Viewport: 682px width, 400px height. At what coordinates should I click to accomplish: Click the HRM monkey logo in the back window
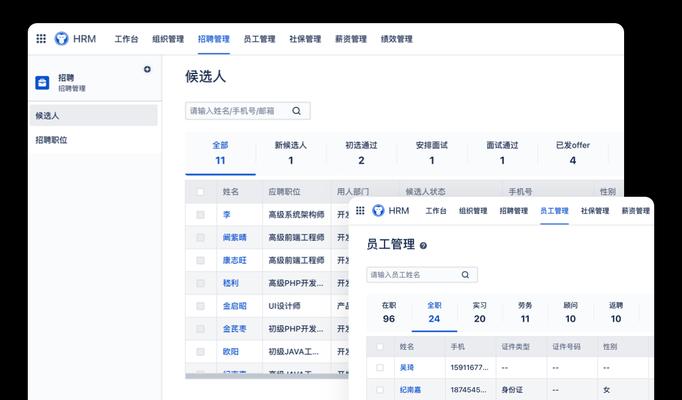(x=61, y=39)
